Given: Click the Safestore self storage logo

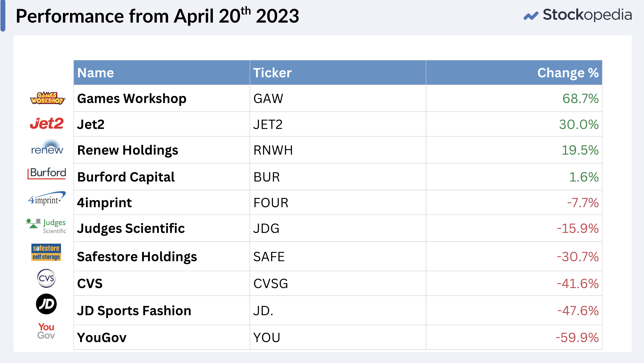Looking at the screenshot, I should (46, 252).
